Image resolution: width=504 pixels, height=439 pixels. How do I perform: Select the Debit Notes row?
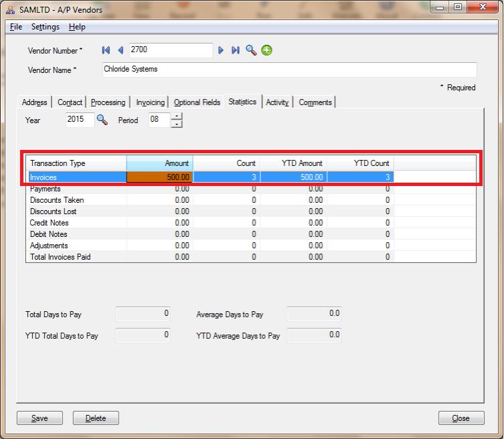[x=211, y=234]
